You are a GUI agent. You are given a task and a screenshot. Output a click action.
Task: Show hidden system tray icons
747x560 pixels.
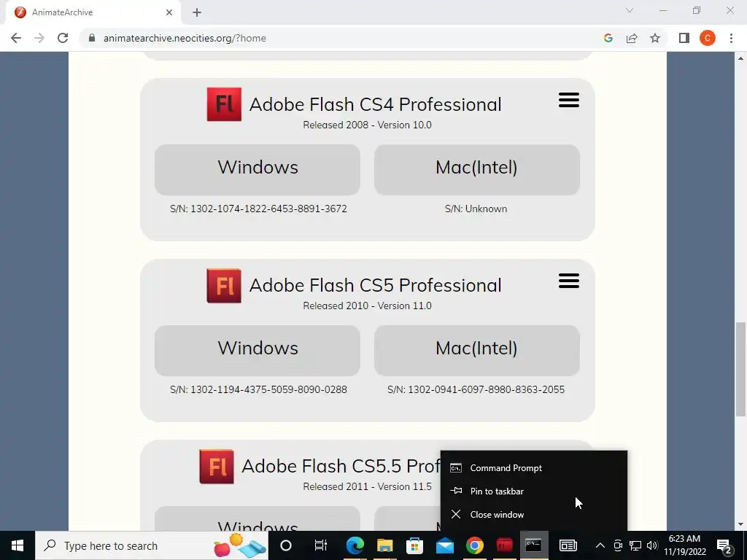click(600, 545)
